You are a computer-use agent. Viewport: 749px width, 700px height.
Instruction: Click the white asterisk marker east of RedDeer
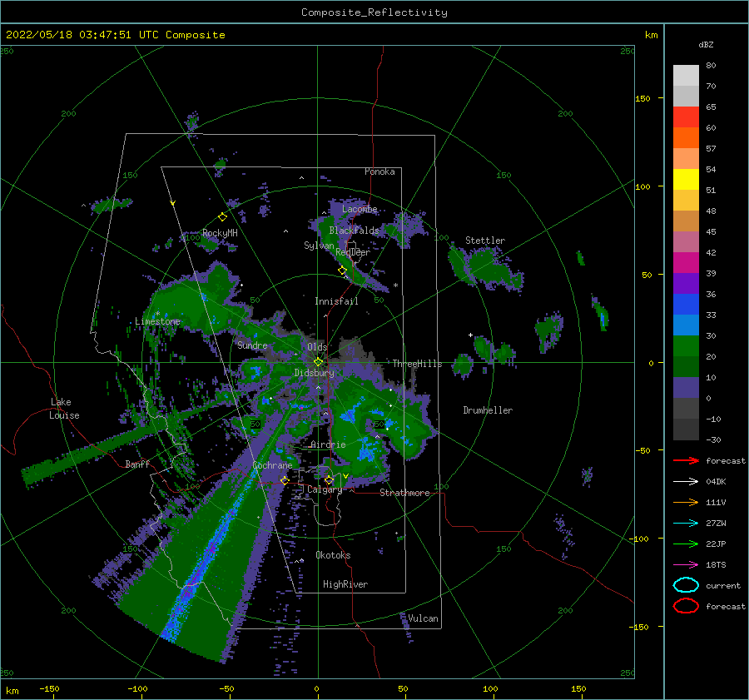click(395, 285)
